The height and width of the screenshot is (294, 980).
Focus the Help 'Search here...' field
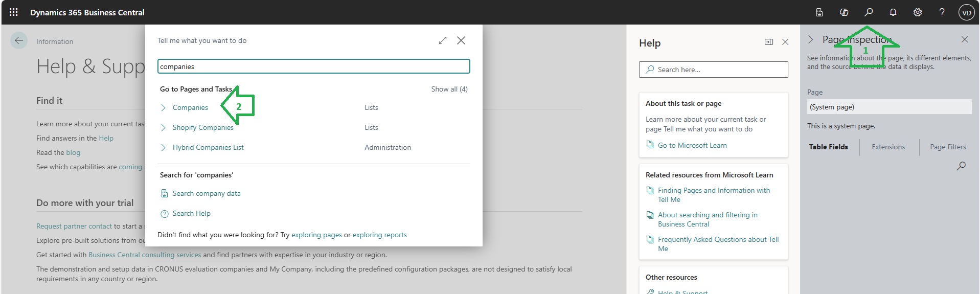713,70
